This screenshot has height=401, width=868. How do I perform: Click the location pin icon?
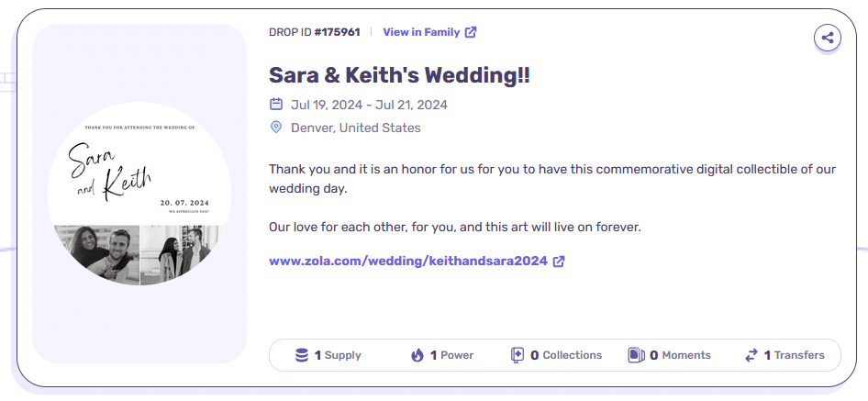[275, 128]
